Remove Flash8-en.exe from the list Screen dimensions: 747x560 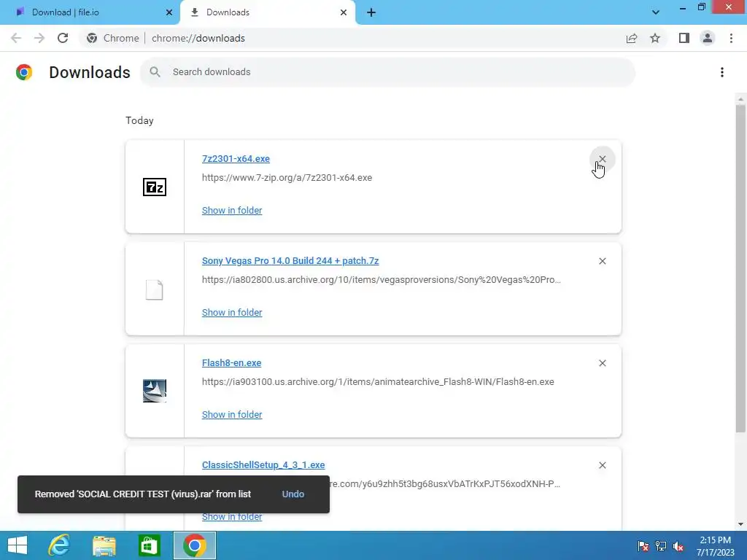coord(602,363)
